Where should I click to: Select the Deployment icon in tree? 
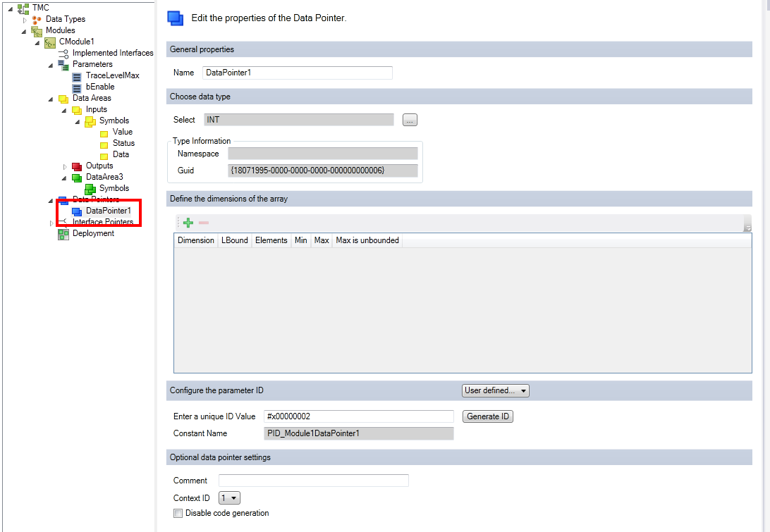(63, 234)
